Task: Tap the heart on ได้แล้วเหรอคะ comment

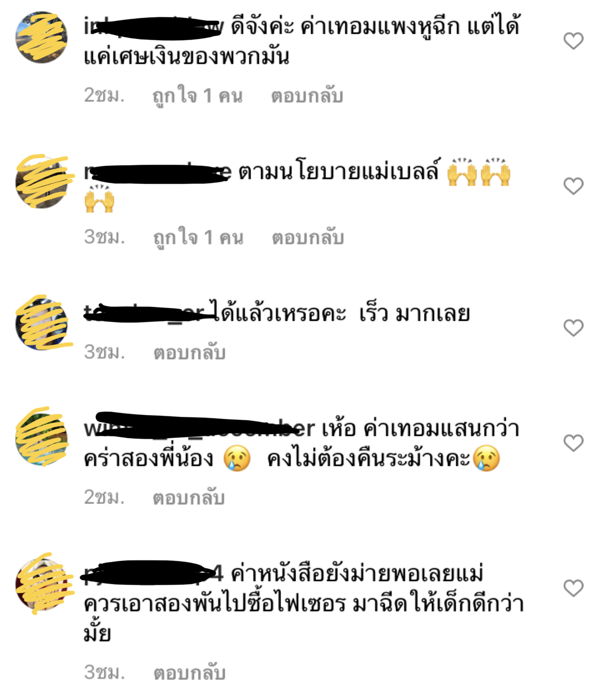Action: coord(573,327)
